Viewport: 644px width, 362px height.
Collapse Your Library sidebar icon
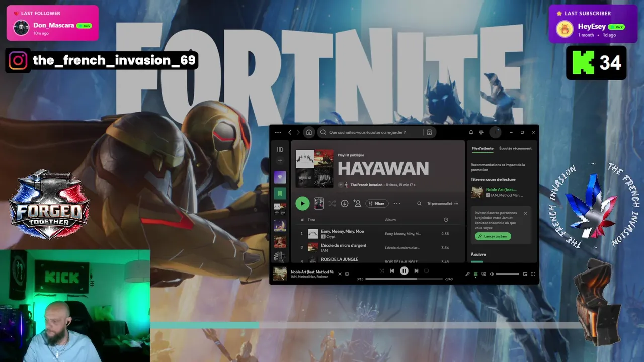pyautogui.click(x=280, y=149)
